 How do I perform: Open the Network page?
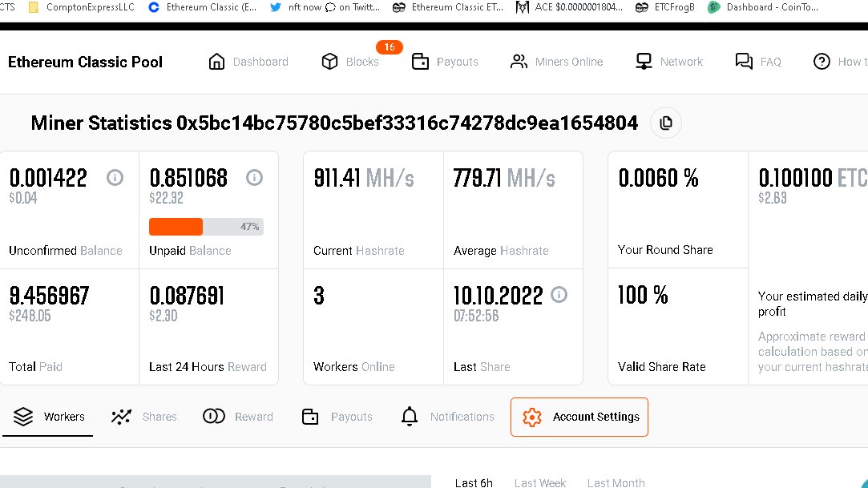[x=681, y=62]
